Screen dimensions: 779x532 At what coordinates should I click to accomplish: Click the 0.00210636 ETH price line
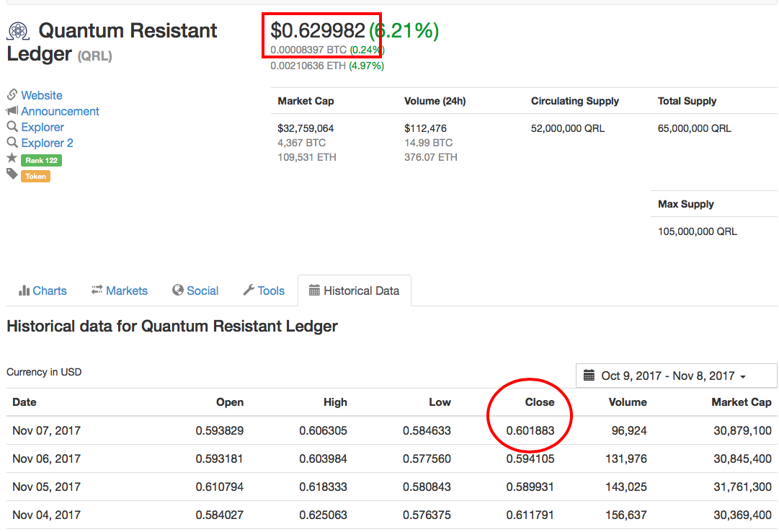point(327,66)
